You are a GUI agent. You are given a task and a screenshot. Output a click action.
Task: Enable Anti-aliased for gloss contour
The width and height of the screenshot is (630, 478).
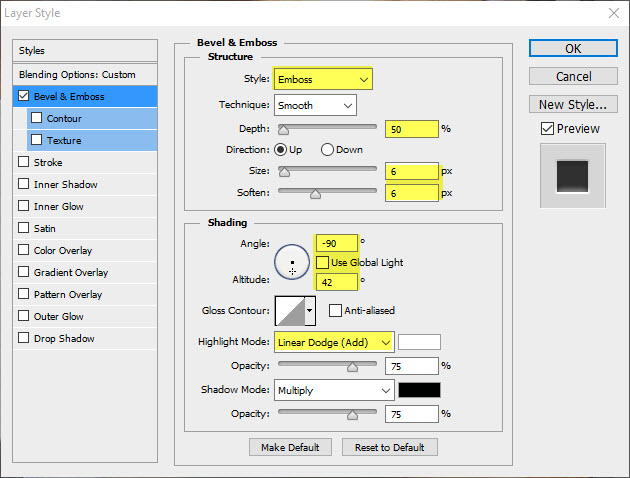click(336, 310)
